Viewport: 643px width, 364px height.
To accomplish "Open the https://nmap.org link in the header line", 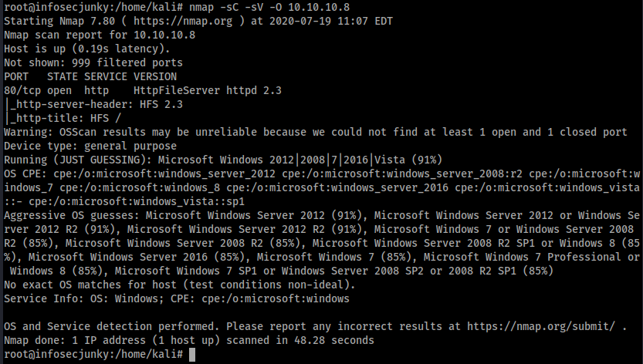I will point(182,21).
